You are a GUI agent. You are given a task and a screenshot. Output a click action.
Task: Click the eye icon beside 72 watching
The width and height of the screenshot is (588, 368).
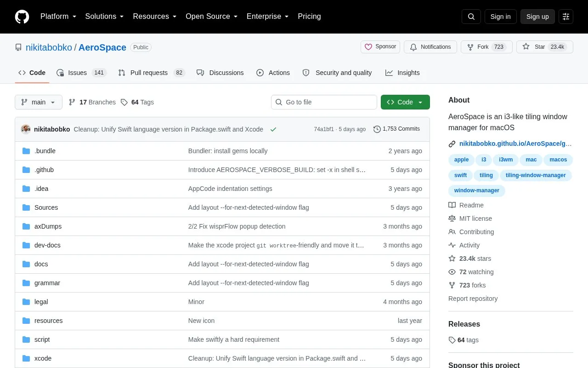(x=452, y=272)
